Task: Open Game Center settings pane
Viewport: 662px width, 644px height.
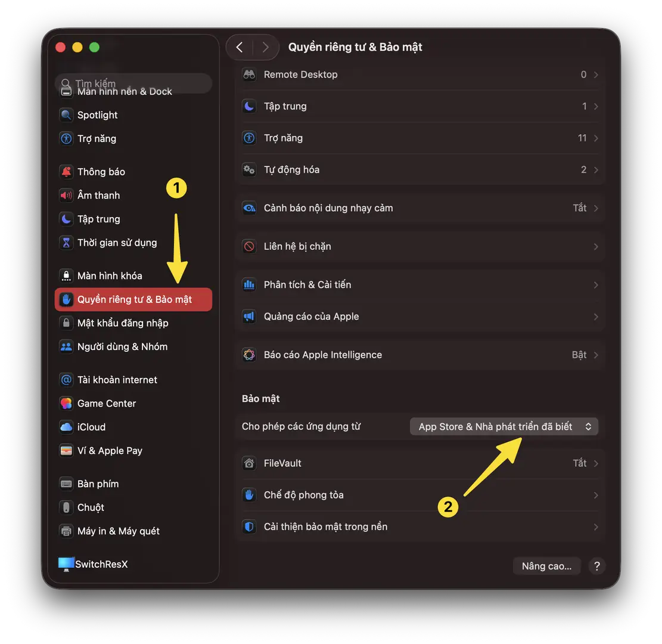Action: pyautogui.click(x=133, y=403)
